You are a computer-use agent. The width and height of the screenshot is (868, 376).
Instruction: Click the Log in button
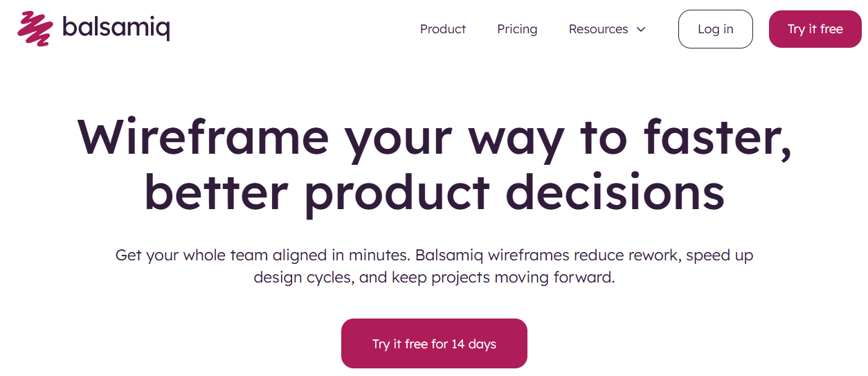pyautogui.click(x=715, y=29)
